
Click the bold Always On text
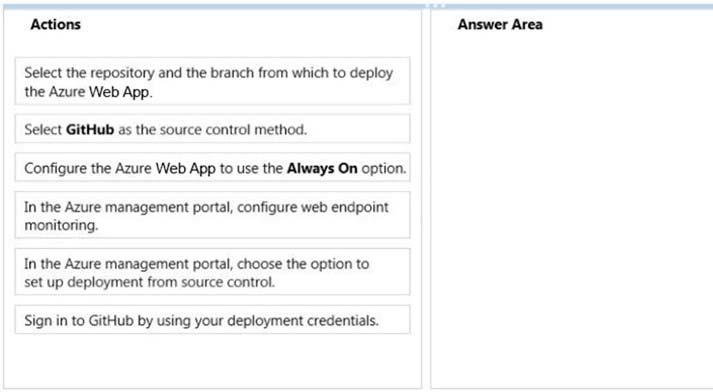coord(322,168)
